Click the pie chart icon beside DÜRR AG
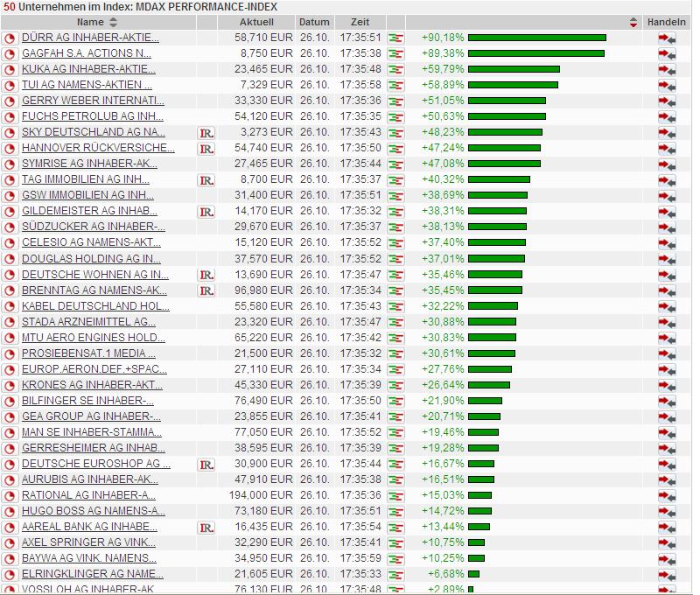 click(x=10, y=38)
